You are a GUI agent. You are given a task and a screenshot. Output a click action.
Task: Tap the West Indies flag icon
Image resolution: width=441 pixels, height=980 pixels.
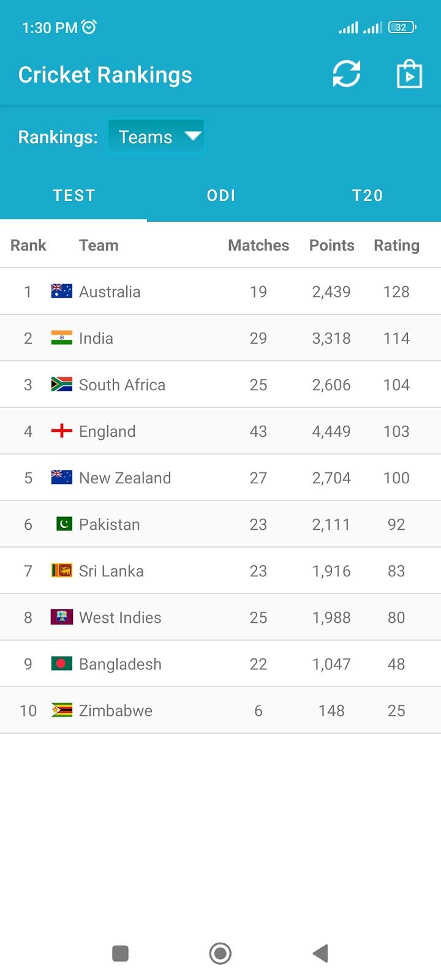click(x=62, y=617)
